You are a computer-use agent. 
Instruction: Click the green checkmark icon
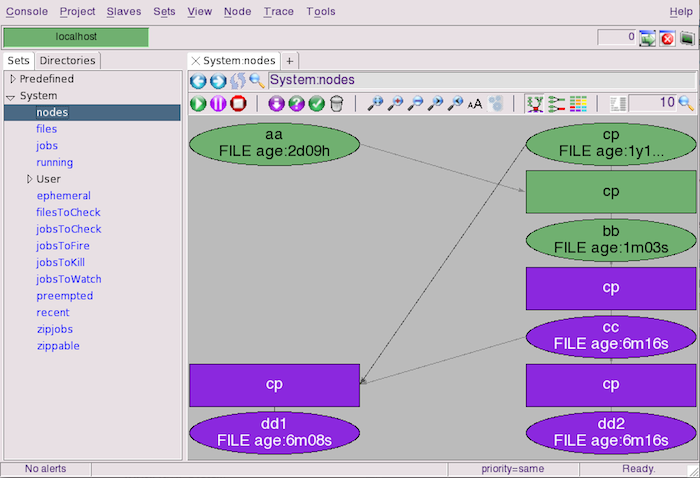(317, 104)
